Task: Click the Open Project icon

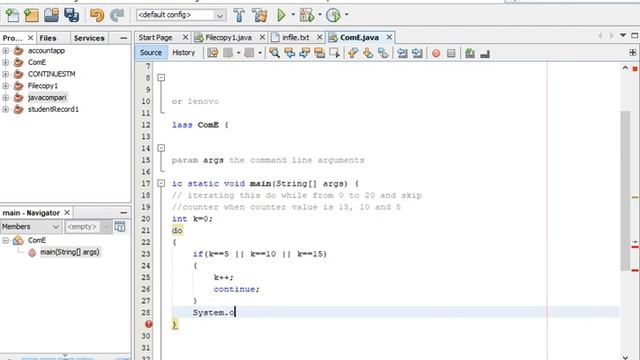Action: 51,15
